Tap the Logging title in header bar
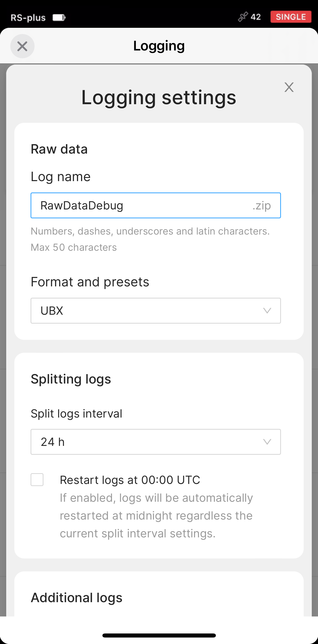Viewport: 318px width, 644px height. click(159, 46)
